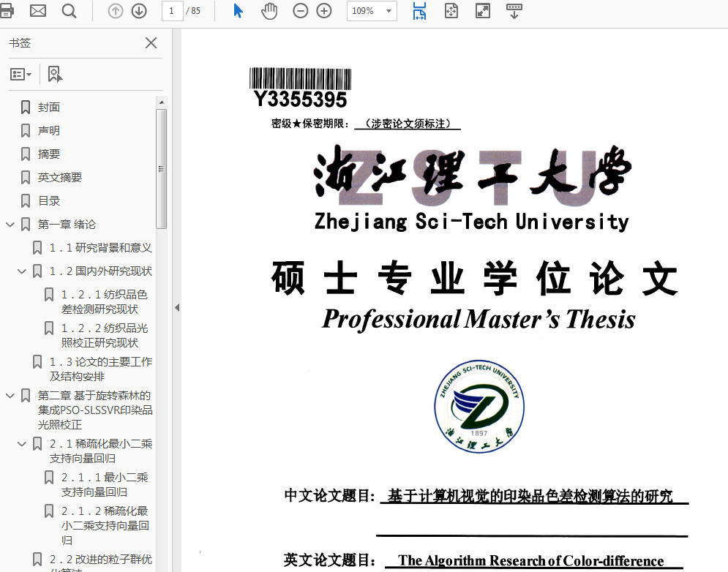Zoom out with minus button
This screenshot has height=572, width=728.
click(301, 11)
